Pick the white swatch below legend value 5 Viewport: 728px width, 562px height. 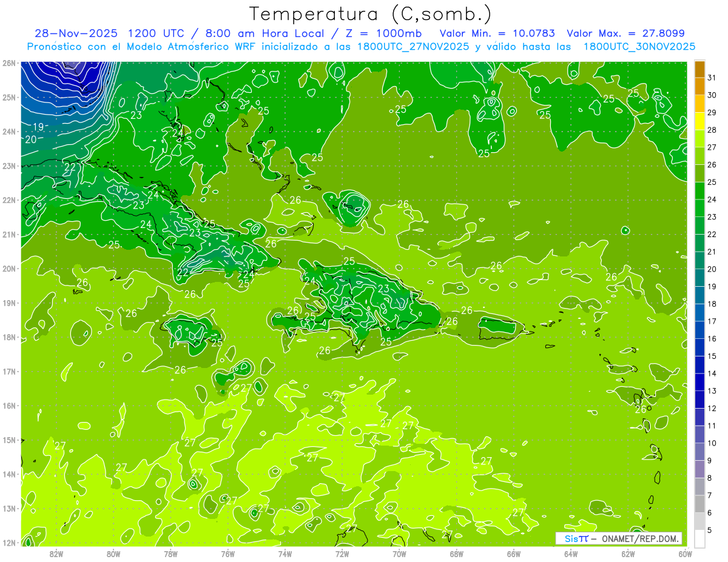[699, 539]
